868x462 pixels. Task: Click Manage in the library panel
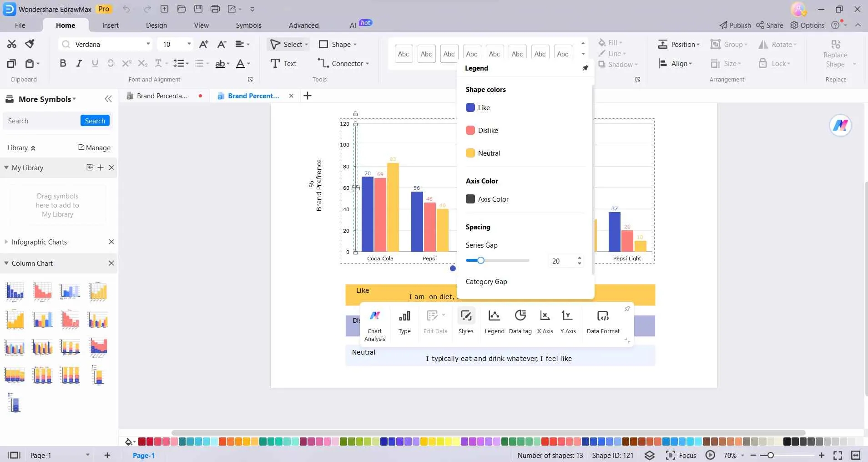coord(94,147)
